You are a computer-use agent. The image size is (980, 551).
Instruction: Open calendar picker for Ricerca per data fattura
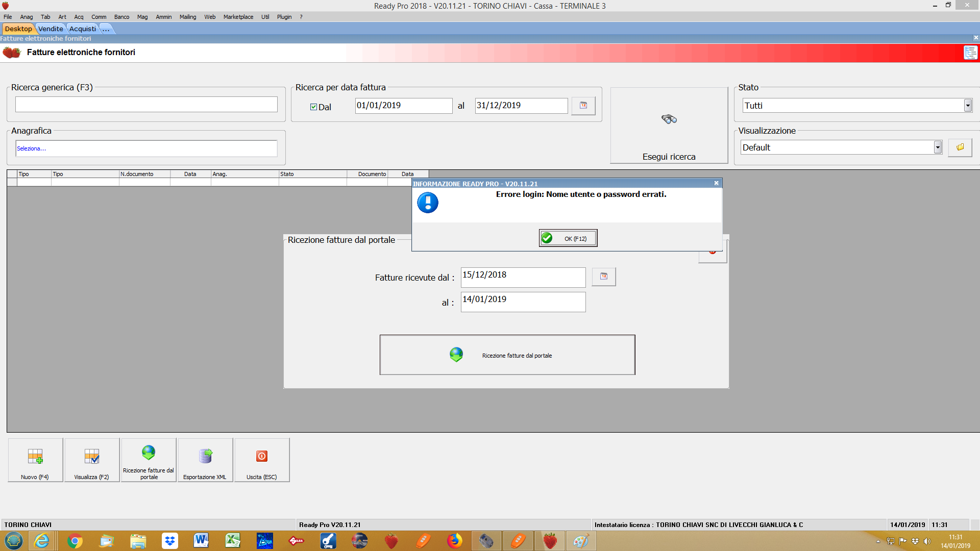pos(583,106)
